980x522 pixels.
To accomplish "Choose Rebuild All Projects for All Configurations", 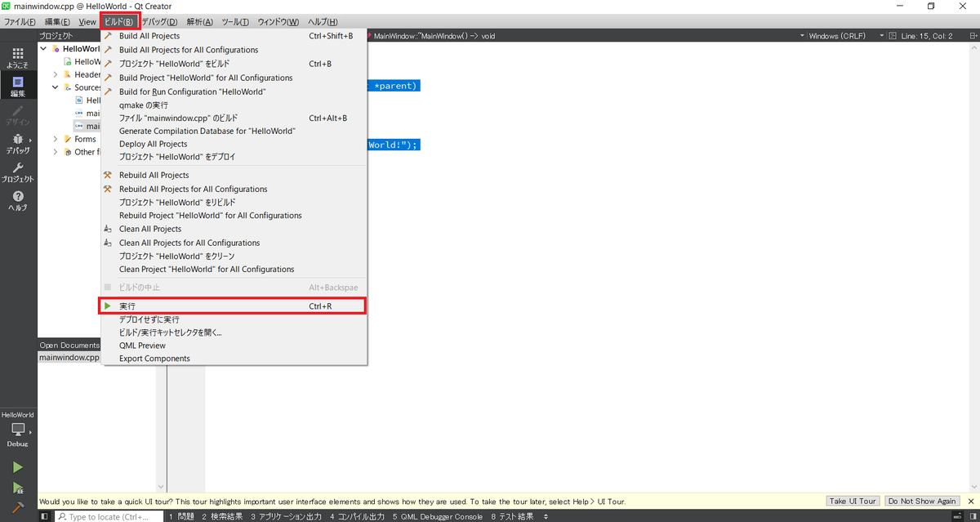I will [234, 189].
